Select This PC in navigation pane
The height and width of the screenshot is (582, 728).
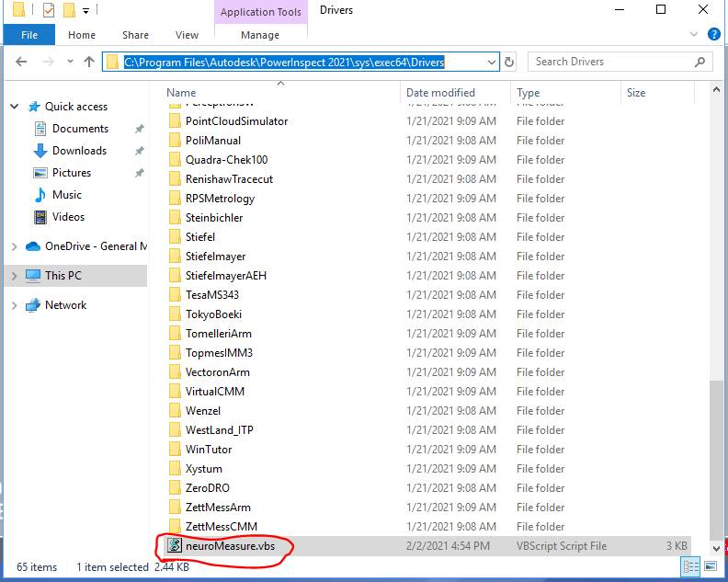click(63, 276)
